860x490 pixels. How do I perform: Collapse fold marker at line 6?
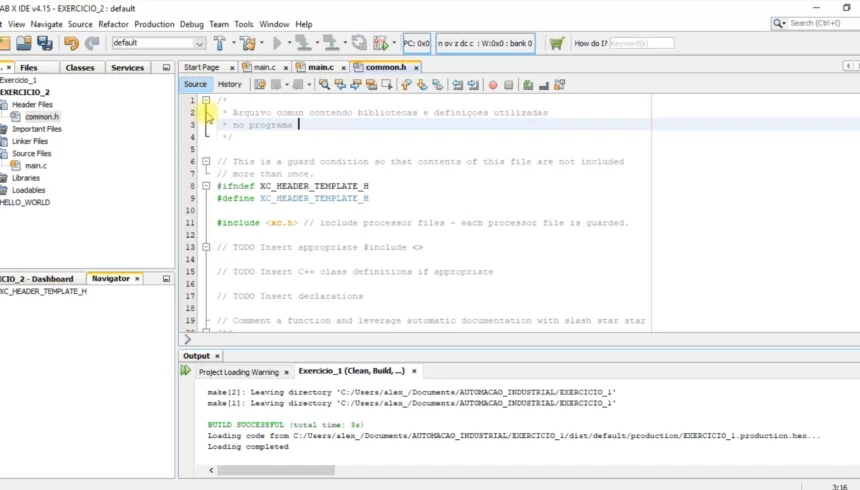206,161
